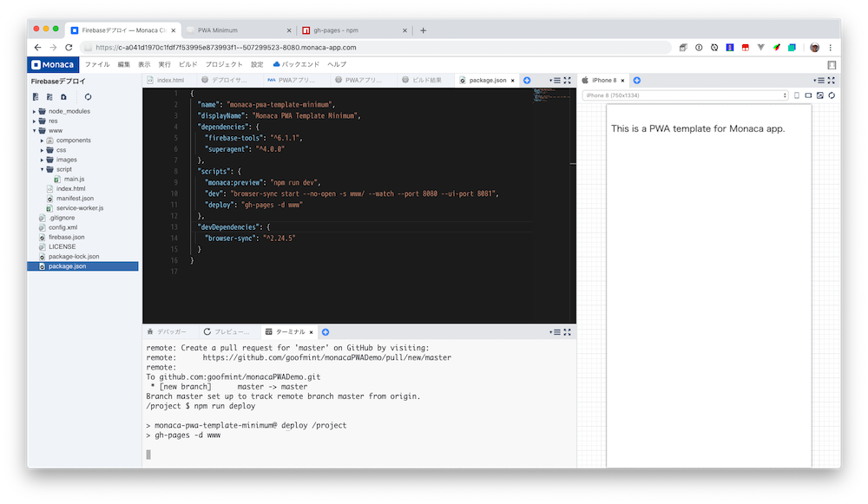This screenshot has width=868, height=504.
Task: Open the Monaca account user icon
Action: coord(832,65)
